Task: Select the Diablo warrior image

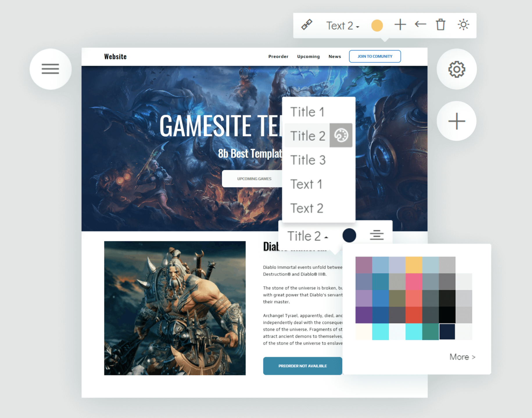Action: [x=175, y=308]
